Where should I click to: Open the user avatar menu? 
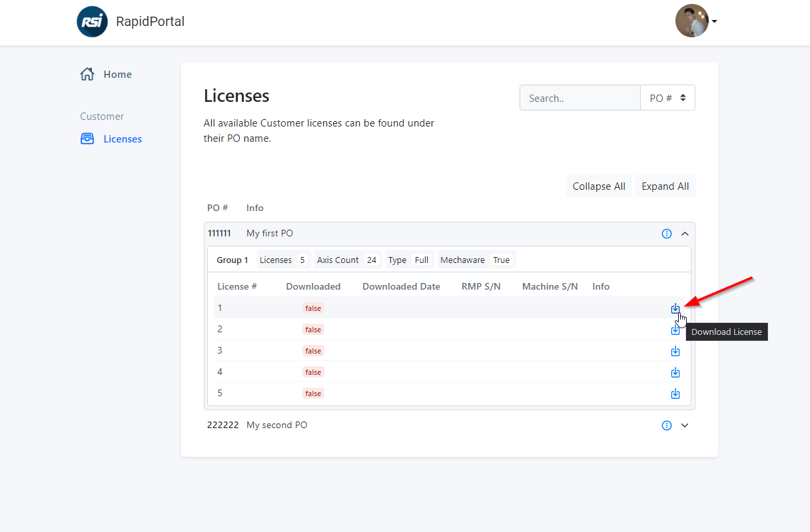point(696,21)
